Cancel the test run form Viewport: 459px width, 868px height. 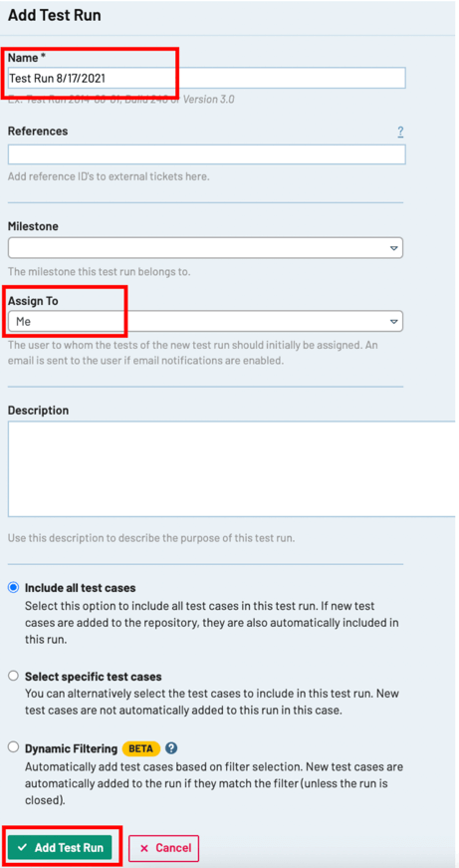pos(163,847)
